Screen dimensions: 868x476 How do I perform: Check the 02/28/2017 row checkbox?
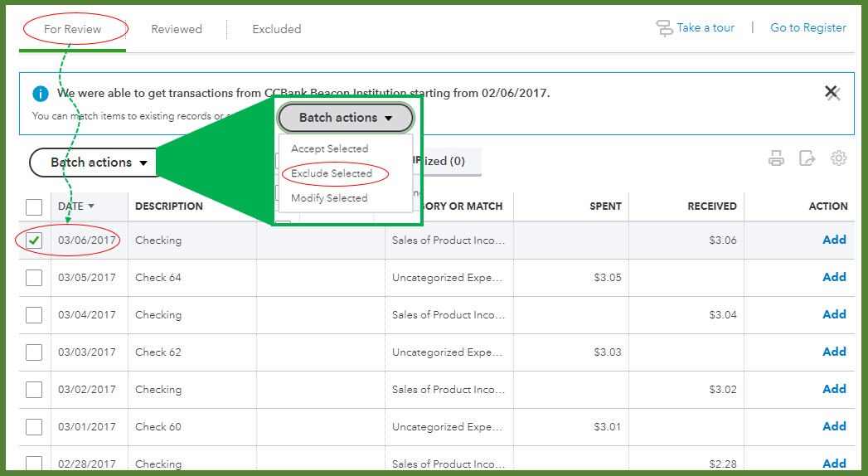click(x=34, y=464)
